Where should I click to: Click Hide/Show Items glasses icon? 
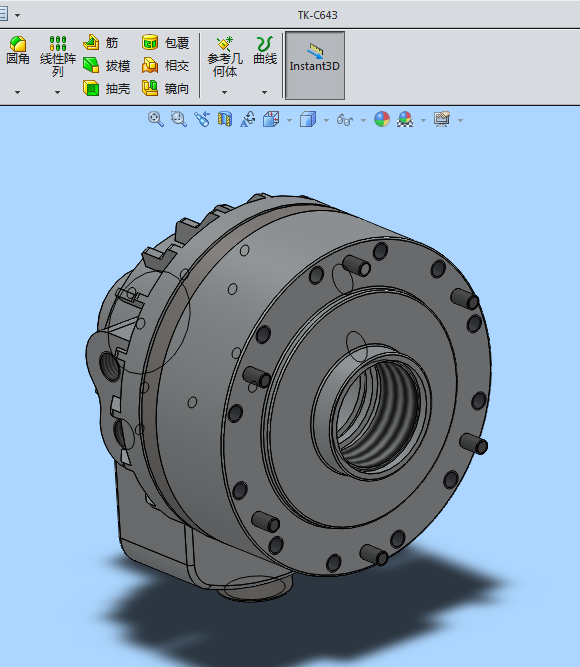pyautogui.click(x=345, y=120)
